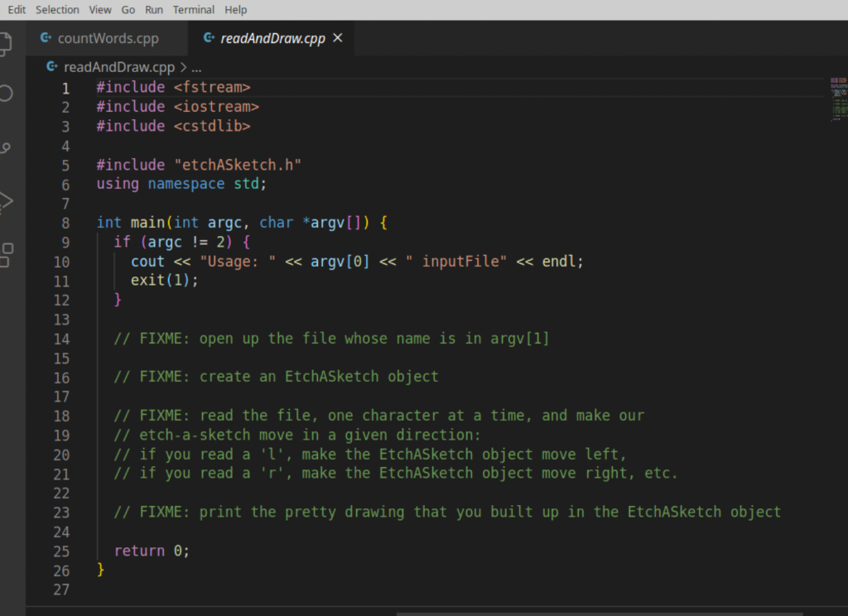Open the Go menu
848x616 pixels.
point(128,10)
